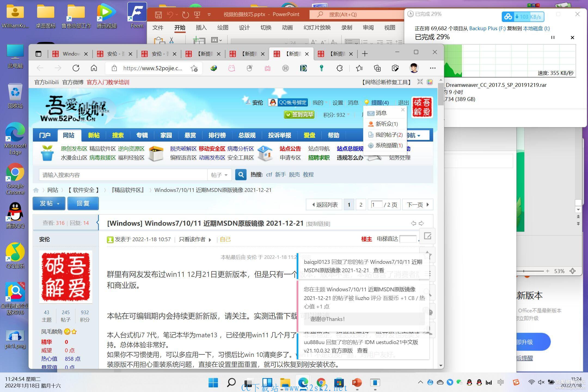Open the 动画 ribbon tab in PowerPoint
This screenshot has height=392, width=588.
coord(287,27)
